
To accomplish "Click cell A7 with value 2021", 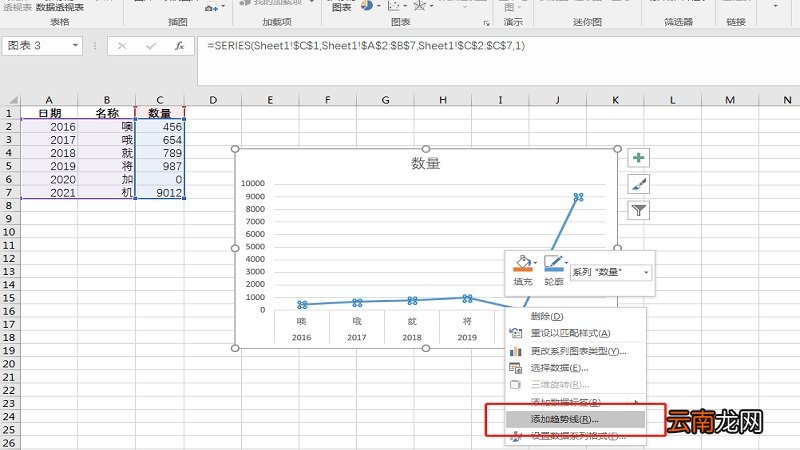I will point(49,193).
